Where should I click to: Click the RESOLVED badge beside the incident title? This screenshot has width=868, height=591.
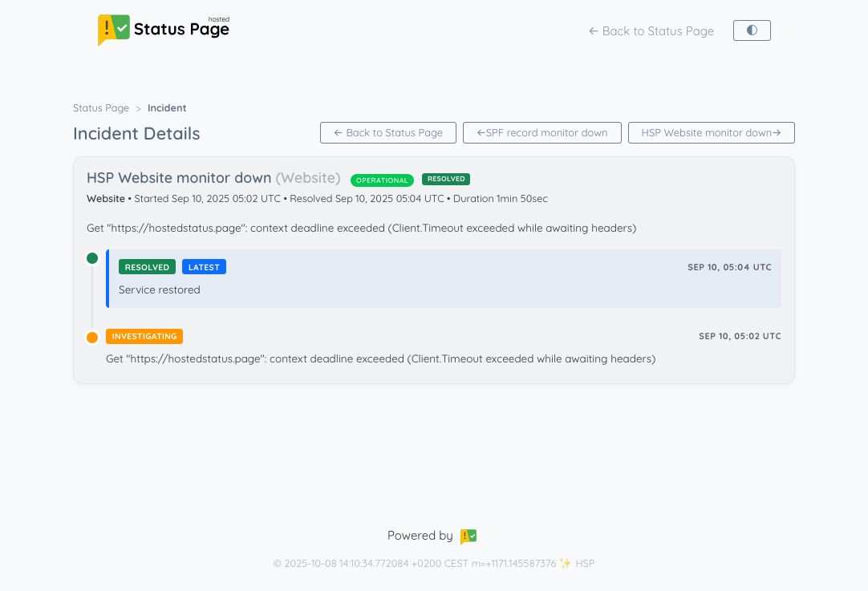click(x=446, y=179)
